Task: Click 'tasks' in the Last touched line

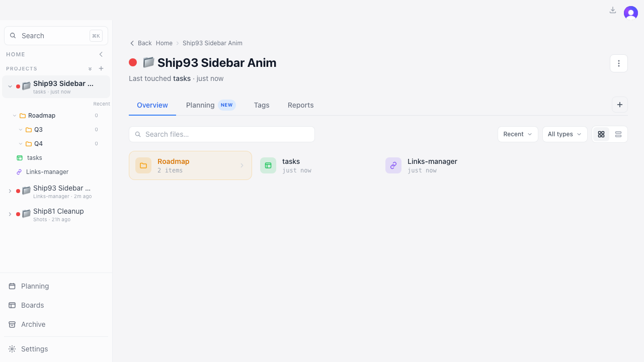Action: (182, 78)
